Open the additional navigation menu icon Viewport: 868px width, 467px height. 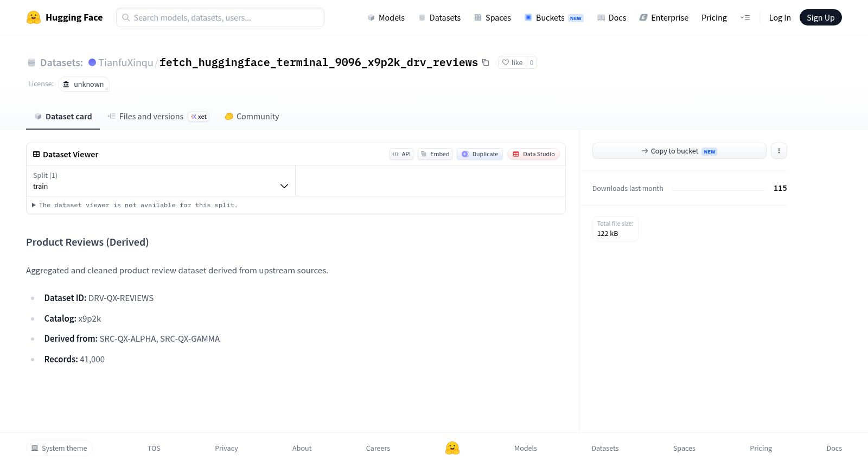pos(745,17)
